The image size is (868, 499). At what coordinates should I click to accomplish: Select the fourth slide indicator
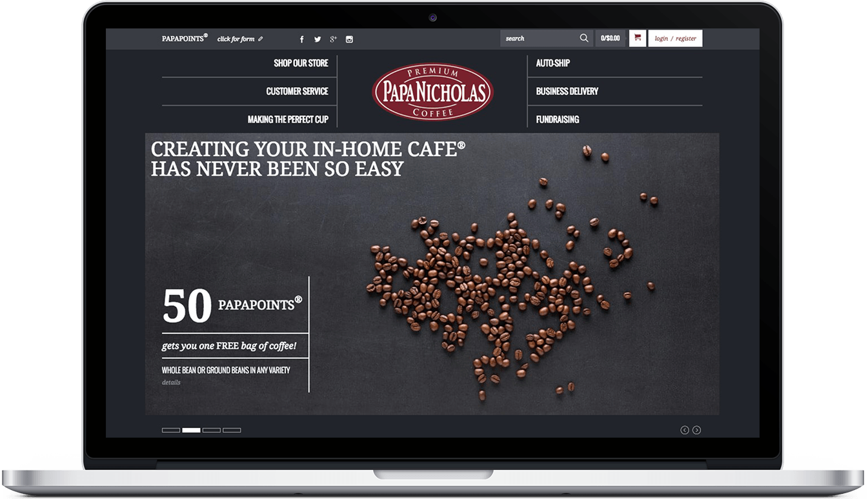pos(232,430)
